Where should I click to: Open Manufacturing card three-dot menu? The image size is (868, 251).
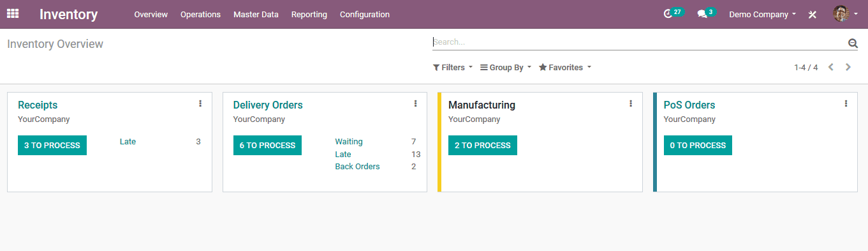pos(631,103)
